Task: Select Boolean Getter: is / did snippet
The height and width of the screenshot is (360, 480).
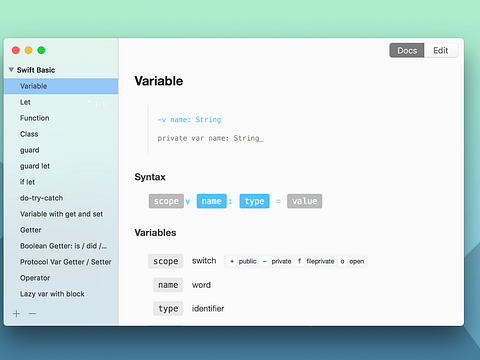Action: coord(61,246)
